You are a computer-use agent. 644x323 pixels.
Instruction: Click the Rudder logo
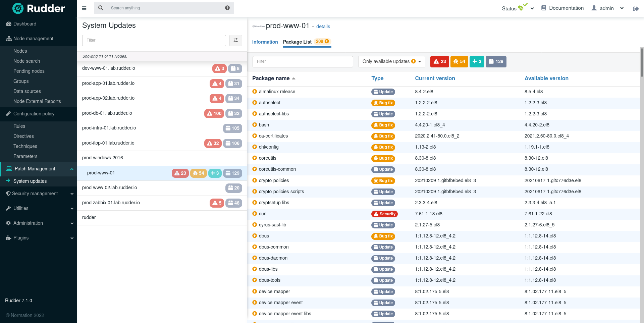(39, 8)
